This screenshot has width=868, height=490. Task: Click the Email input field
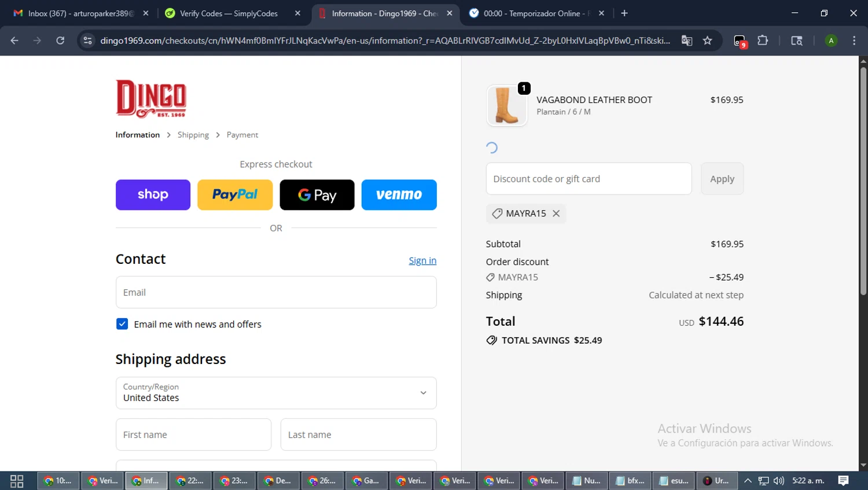pyautogui.click(x=276, y=292)
